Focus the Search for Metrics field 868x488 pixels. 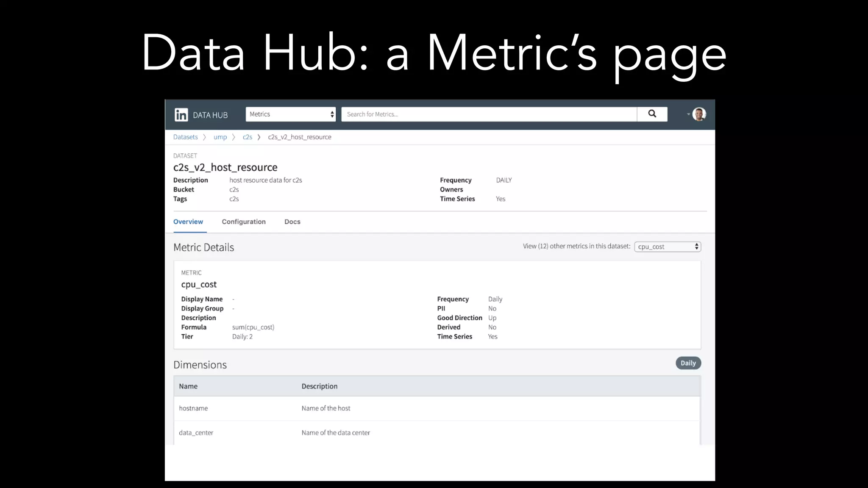point(489,114)
